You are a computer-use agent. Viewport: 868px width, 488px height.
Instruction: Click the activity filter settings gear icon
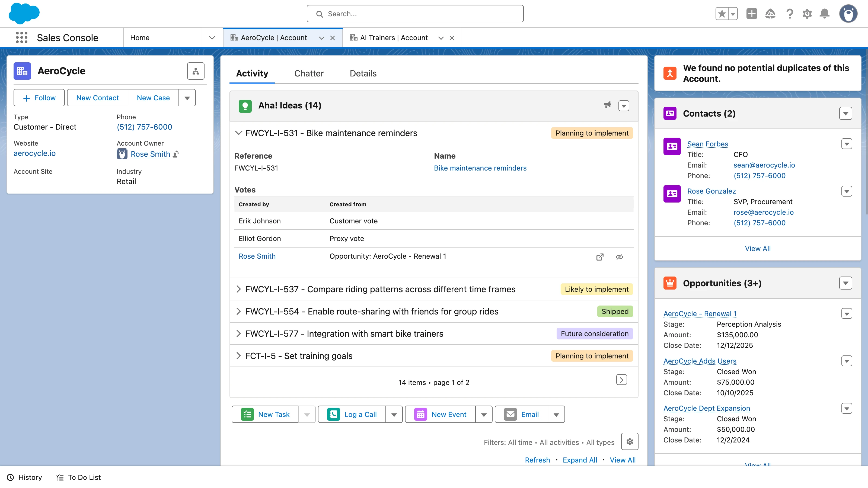(x=629, y=442)
